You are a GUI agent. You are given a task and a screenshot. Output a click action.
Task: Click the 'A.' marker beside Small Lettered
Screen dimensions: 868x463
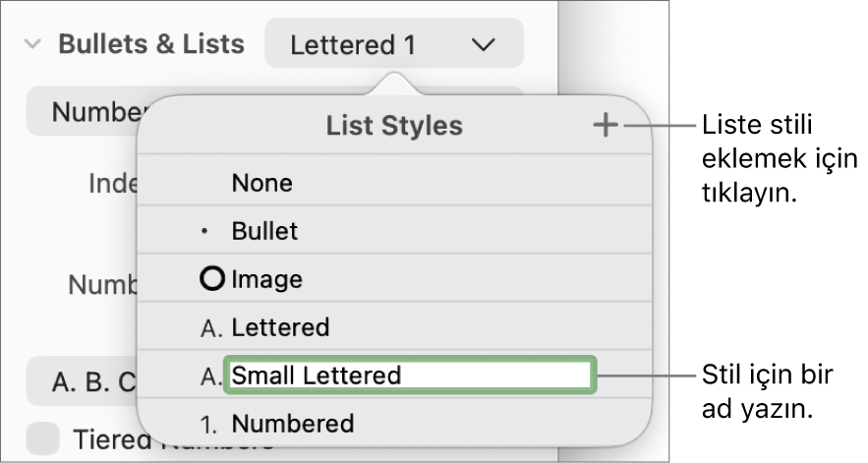[211, 376]
